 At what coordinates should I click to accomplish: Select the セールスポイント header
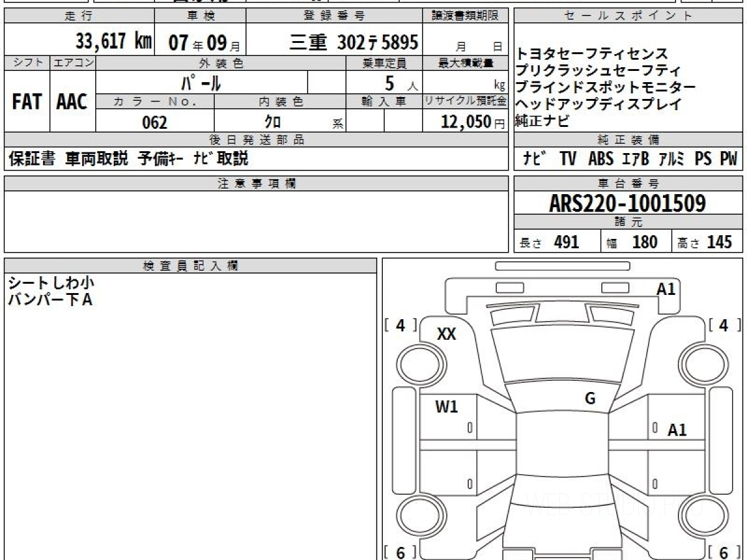point(628,16)
